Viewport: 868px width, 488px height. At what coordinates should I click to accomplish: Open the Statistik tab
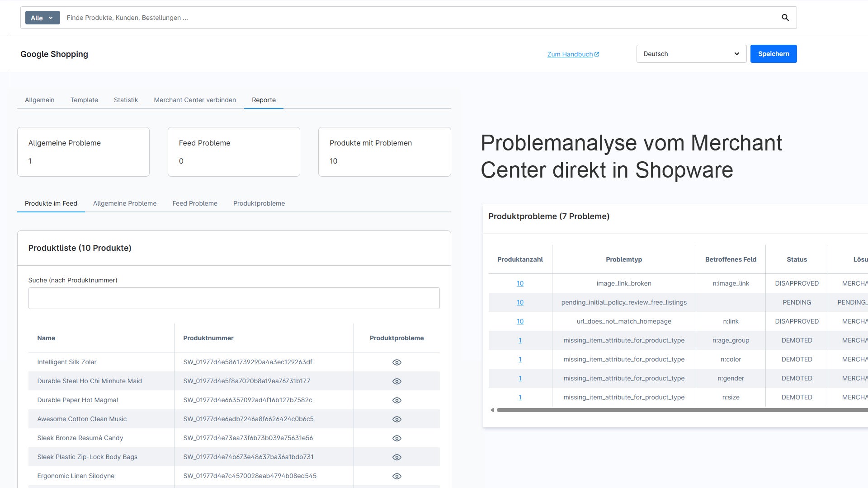pos(126,100)
